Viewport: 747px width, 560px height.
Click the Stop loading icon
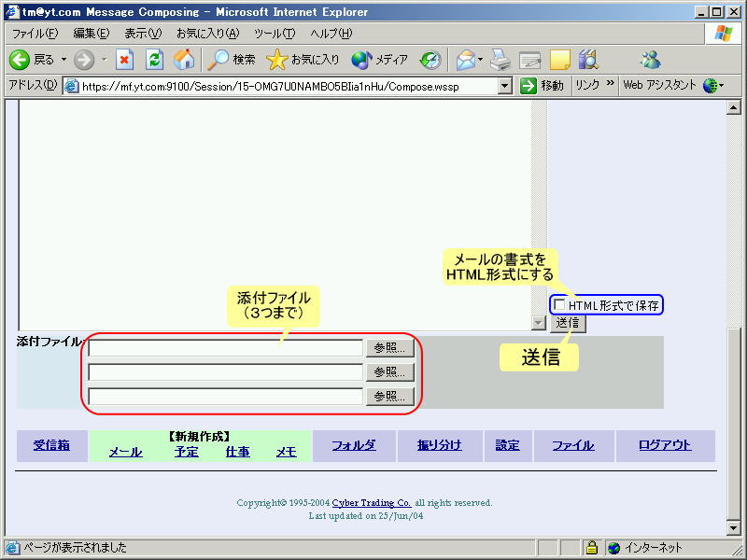pyautogui.click(x=124, y=60)
